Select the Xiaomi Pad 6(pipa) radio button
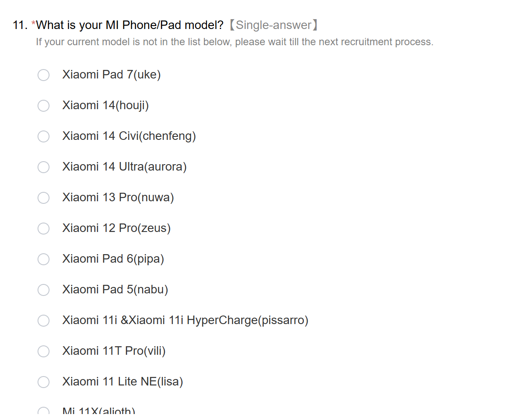The width and height of the screenshot is (527, 420). [x=44, y=259]
